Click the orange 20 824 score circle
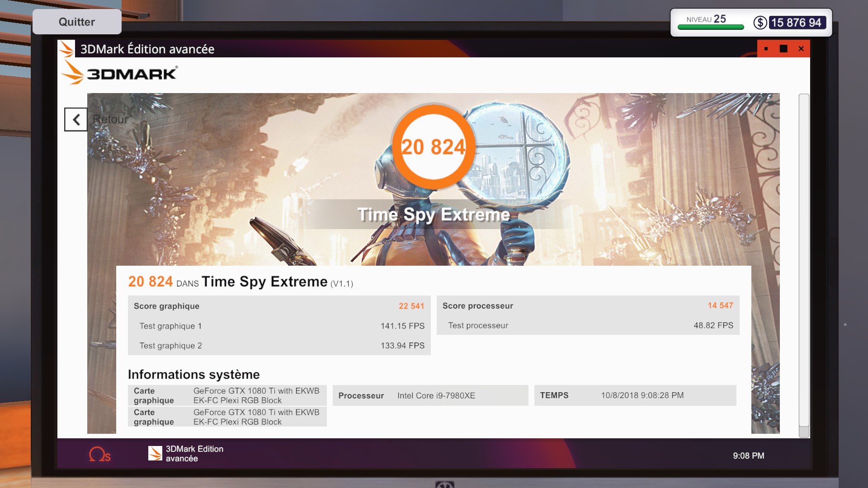868x488 pixels. pyautogui.click(x=434, y=147)
